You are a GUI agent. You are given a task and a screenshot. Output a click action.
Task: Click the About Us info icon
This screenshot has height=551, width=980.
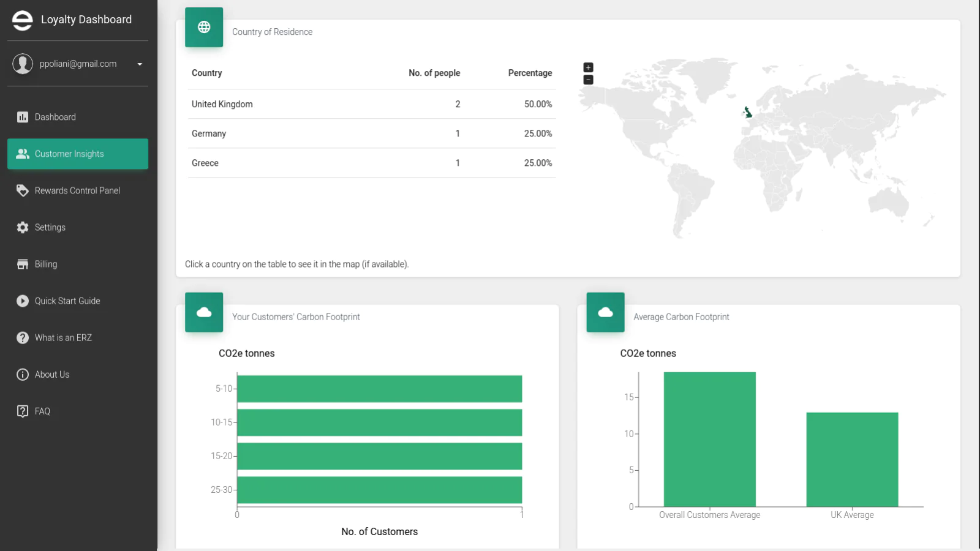23,374
